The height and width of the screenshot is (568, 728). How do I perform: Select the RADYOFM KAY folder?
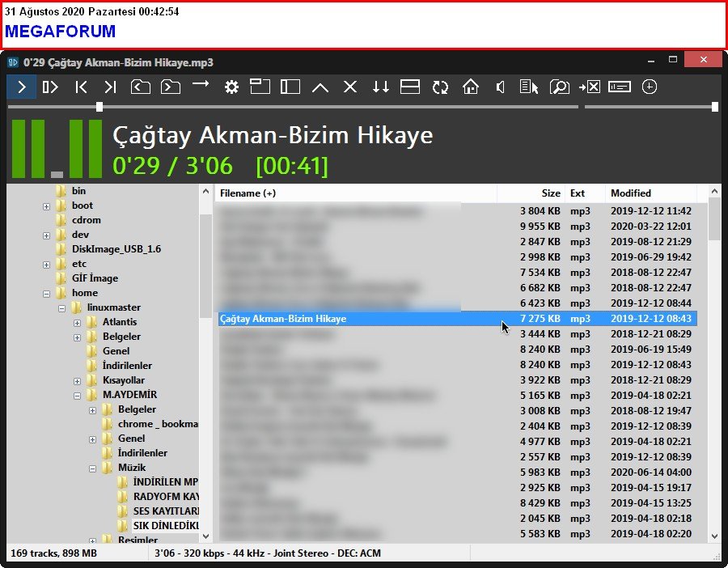(166, 497)
